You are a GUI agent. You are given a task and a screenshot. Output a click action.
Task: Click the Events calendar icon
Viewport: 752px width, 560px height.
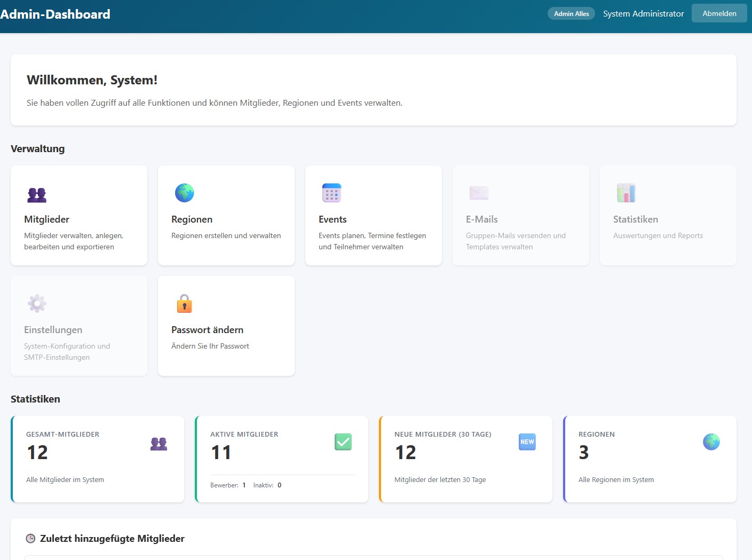pos(331,193)
